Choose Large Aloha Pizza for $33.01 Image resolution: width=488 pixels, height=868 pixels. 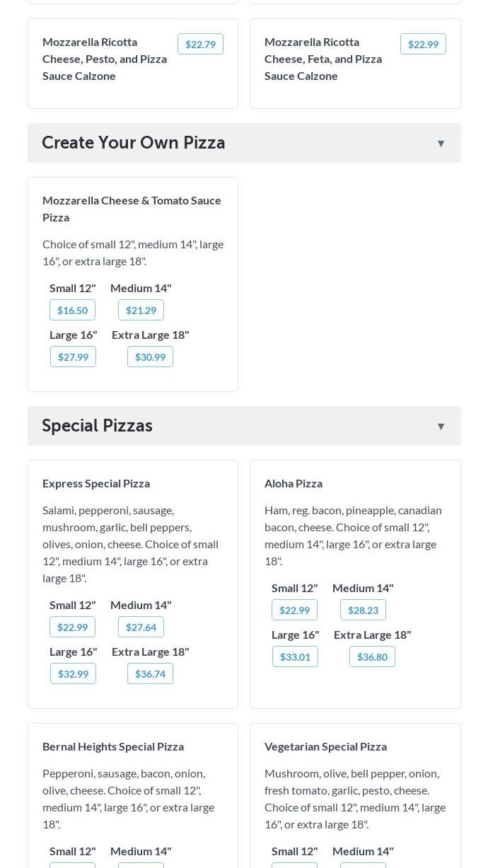[x=295, y=656]
